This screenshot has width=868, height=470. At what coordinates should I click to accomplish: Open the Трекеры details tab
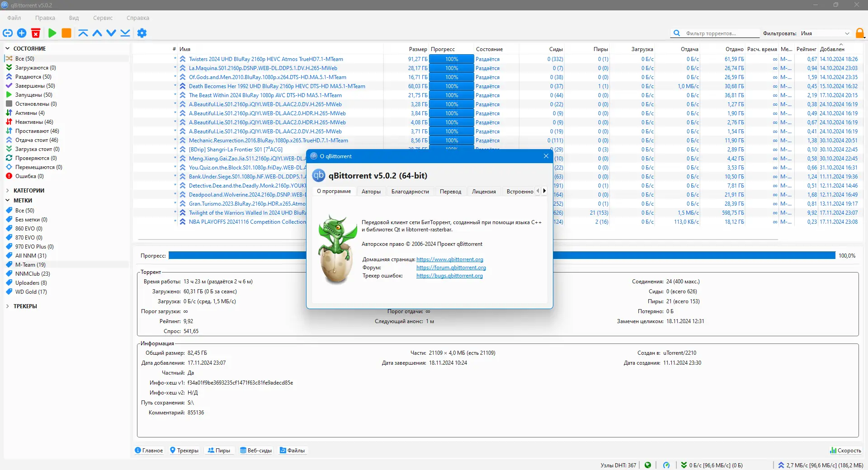click(x=184, y=451)
